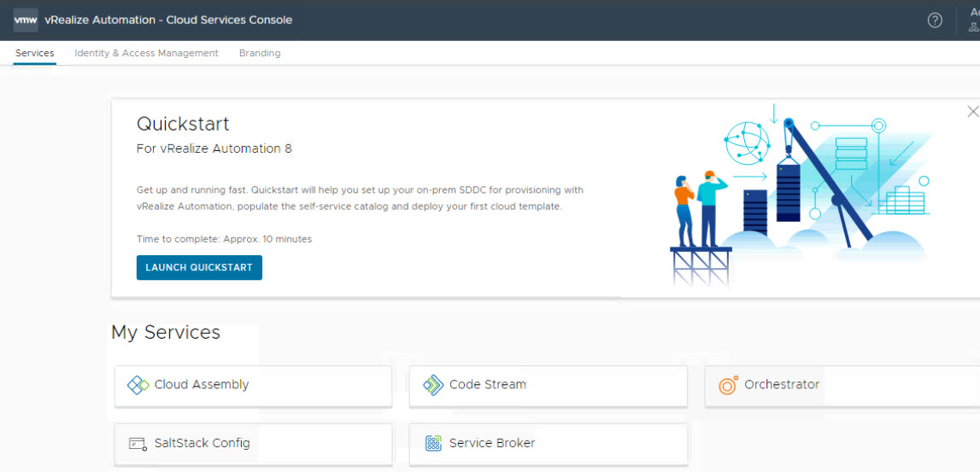Screen dimensions: 980x472
Task: Close the Quickstart banner
Action: pos(972,112)
